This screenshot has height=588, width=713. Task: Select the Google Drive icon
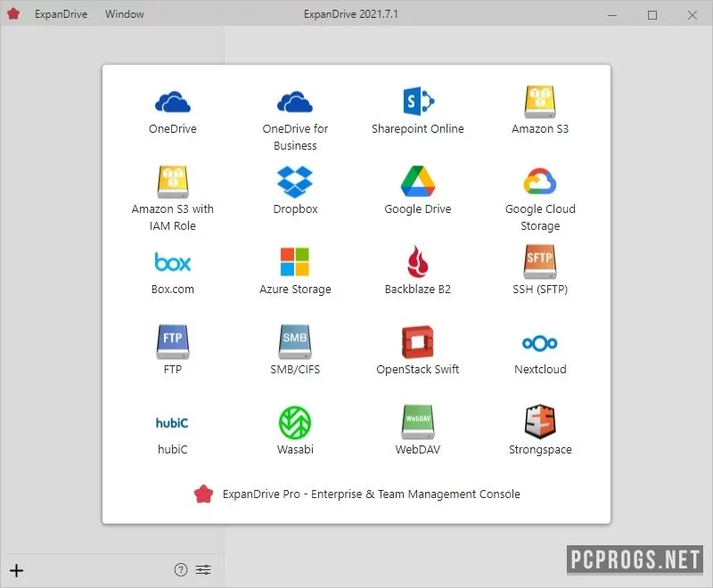pos(418,182)
